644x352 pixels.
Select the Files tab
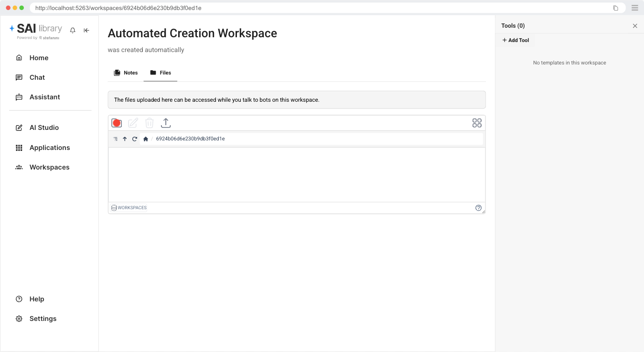pyautogui.click(x=161, y=73)
